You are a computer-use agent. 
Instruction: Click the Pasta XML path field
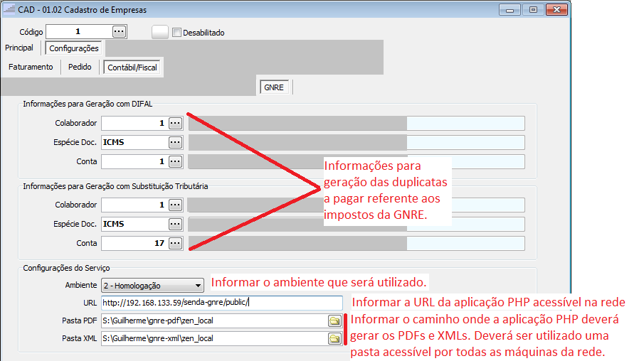point(214,338)
